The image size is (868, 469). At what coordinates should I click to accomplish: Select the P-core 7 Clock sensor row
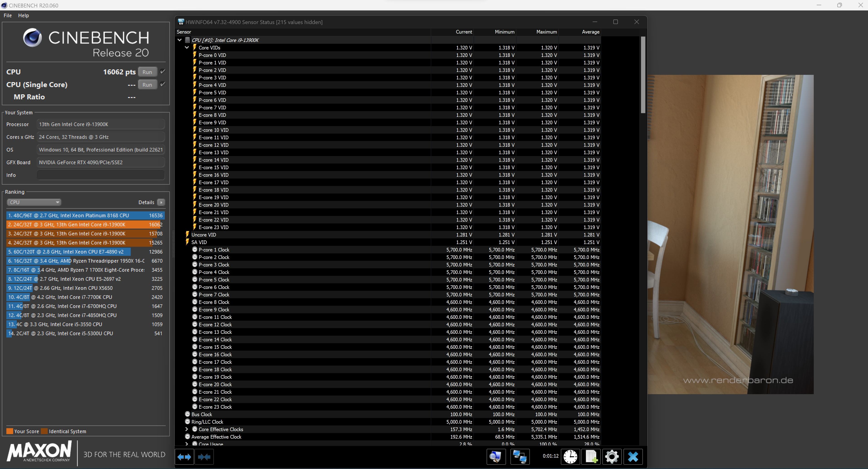click(x=388, y=295)
